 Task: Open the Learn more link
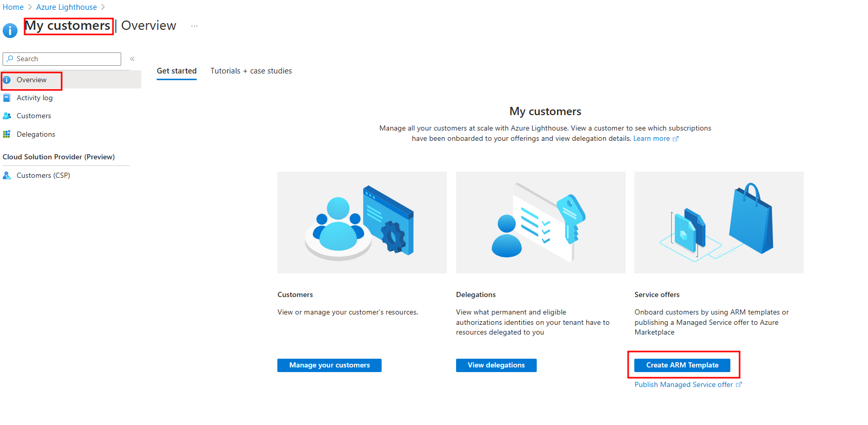pos(651,138)
